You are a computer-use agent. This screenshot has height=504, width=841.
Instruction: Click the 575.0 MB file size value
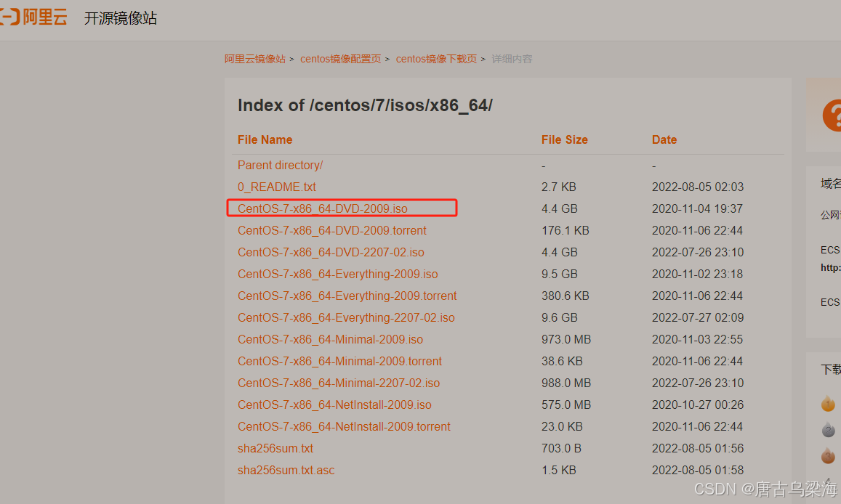[566, 405]
